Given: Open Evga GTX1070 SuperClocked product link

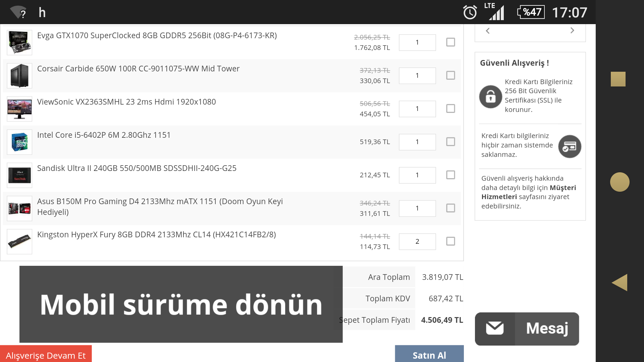Looking at the screenshot, I should click(157, 36).
